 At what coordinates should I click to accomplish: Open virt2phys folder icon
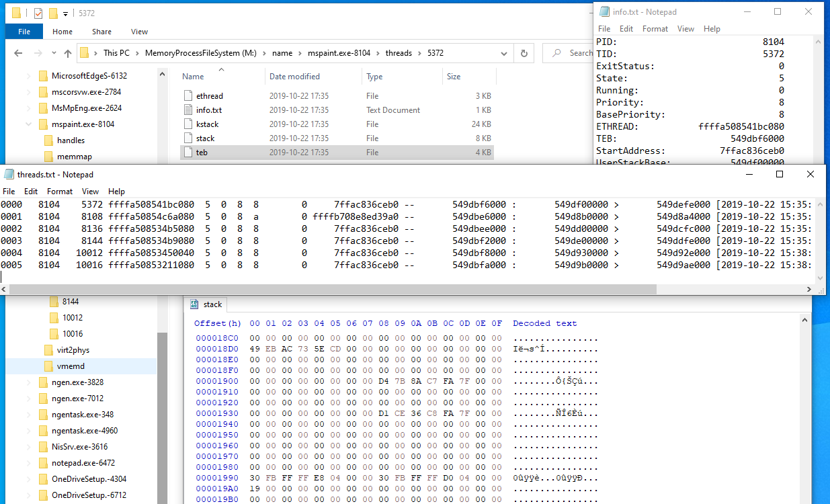48,350
